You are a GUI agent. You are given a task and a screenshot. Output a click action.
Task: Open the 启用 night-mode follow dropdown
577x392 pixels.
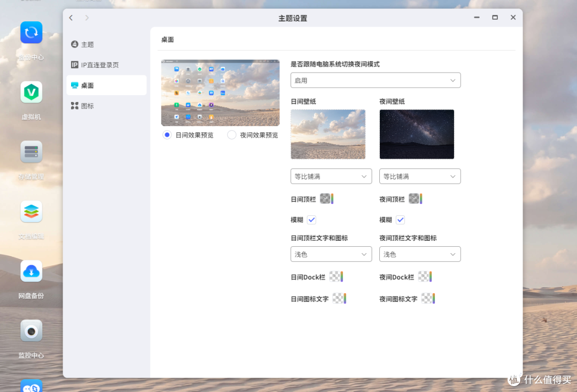point(376,80)
